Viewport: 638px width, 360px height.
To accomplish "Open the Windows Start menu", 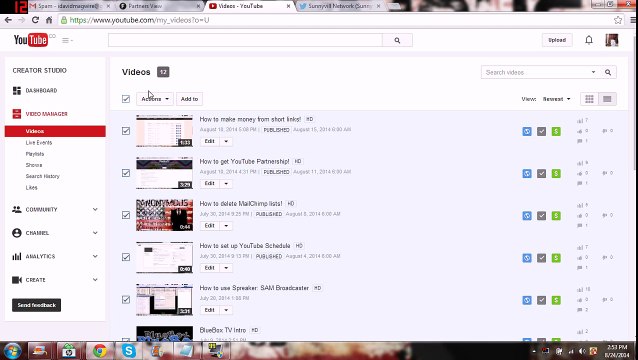I will [12, 351].
